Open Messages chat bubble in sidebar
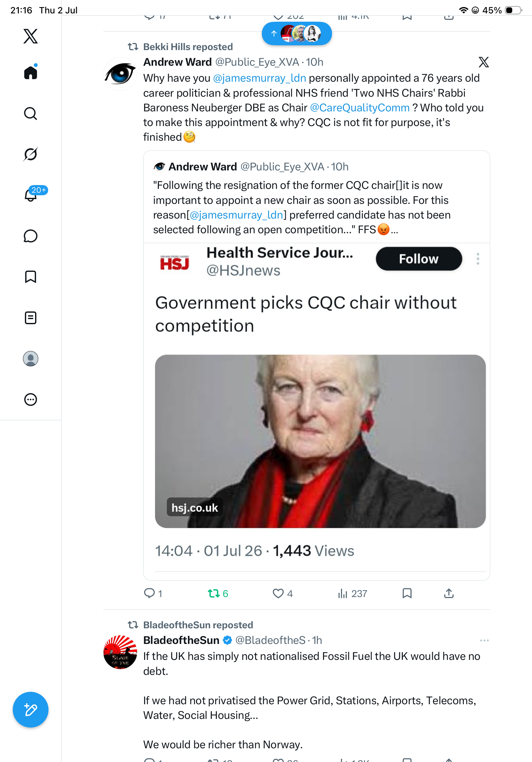The height and width of the screenshot is (762, 532). click(31, 236)
